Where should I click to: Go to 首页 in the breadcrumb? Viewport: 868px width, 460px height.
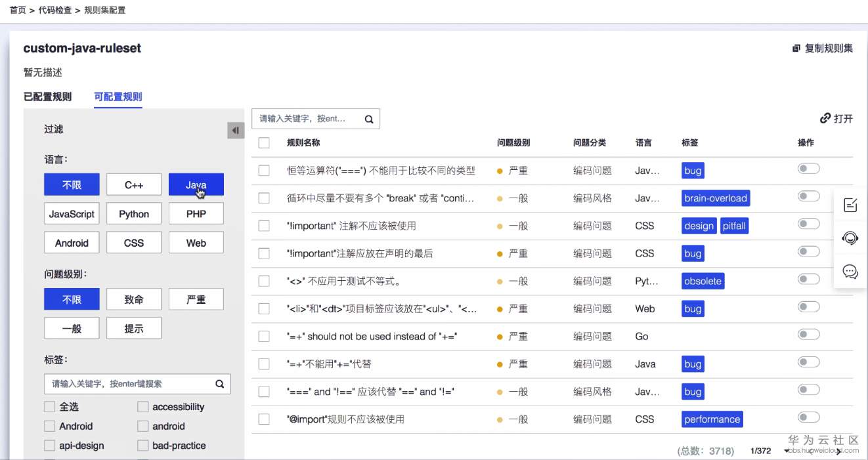(x=18, y=10)
